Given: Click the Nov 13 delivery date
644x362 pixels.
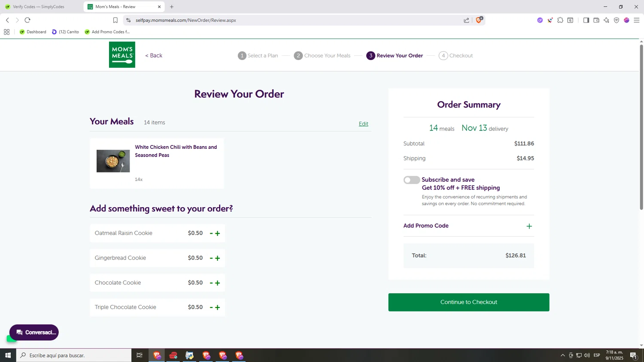Looking at the screenshot, I should [x=474, y=128].
